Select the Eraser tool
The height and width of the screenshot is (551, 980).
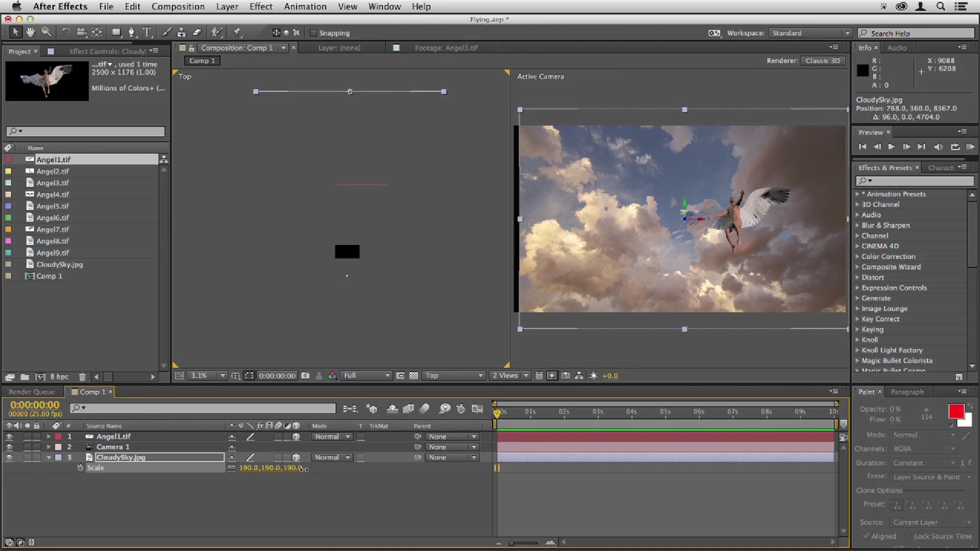click(x=197, y=32)
